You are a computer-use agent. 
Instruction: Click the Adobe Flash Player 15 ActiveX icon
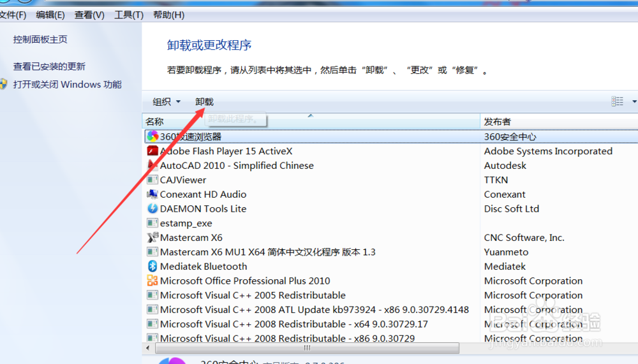pyautogui.click(x=152, y=151)
